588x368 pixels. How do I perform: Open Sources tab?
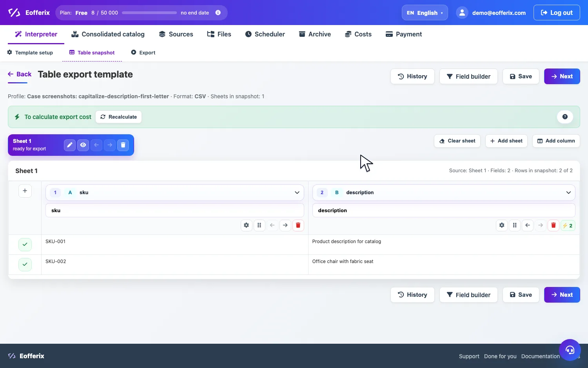176,34
